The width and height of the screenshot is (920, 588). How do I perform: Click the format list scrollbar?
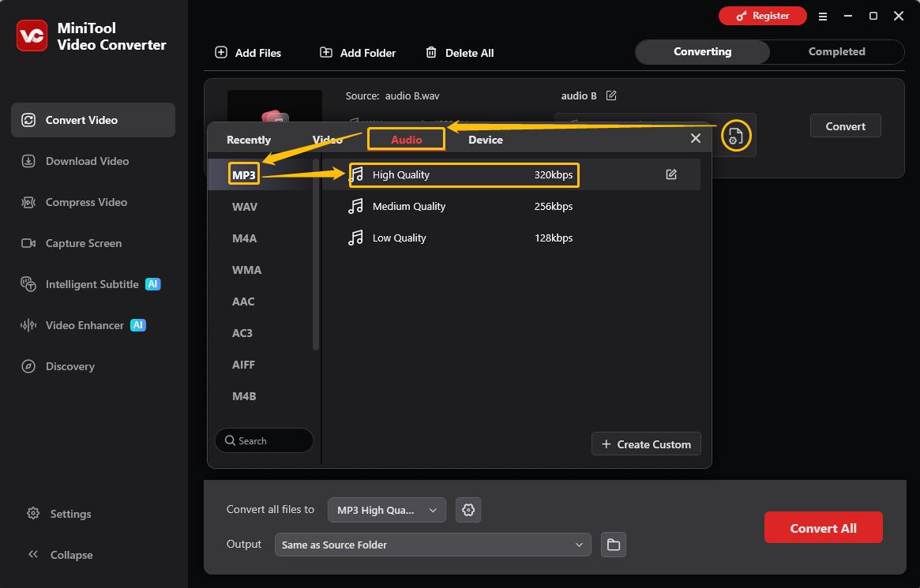click(x=316, y=254)
